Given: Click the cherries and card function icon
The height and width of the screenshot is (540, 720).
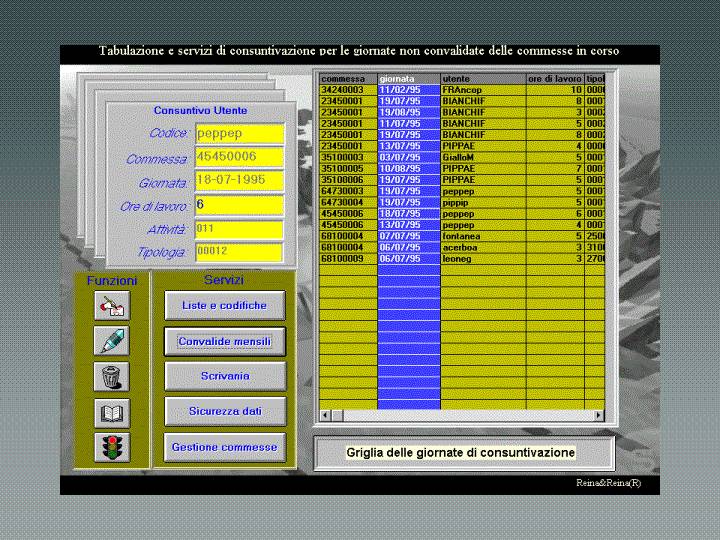Looking at the screenshot, I should tap(112, 306).
